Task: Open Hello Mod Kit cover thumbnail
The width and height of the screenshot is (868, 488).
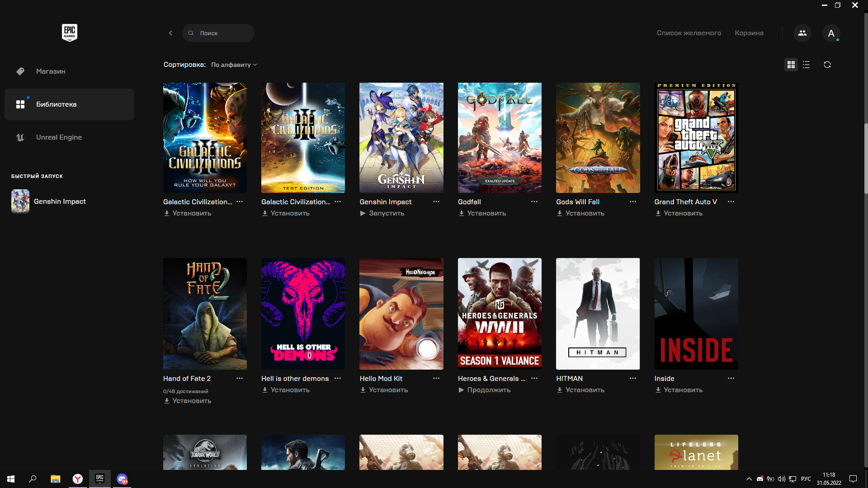Action: [x=401, y=314]
